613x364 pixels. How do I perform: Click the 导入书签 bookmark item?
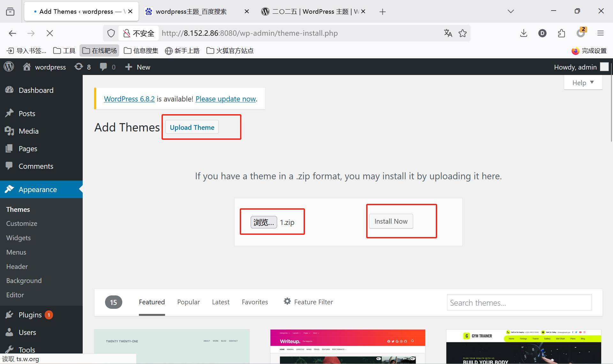pyautogui.click(x=26, y=50)
